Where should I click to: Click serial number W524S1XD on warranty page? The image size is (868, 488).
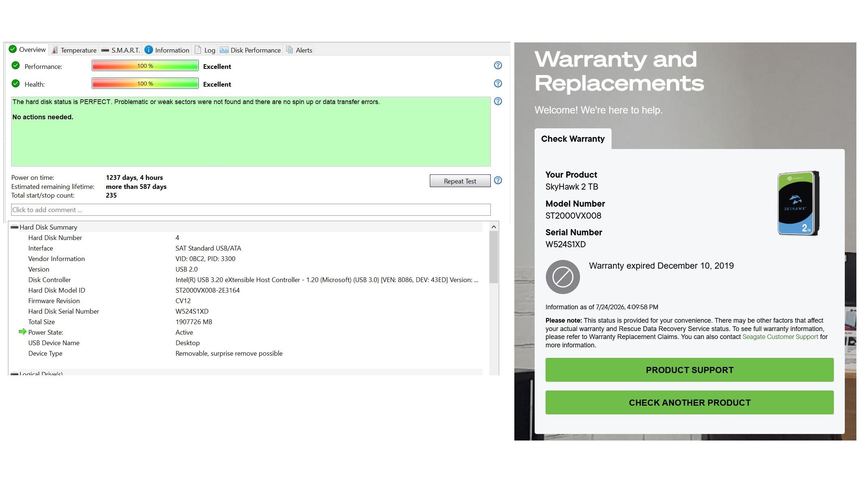tap(565, 244)
